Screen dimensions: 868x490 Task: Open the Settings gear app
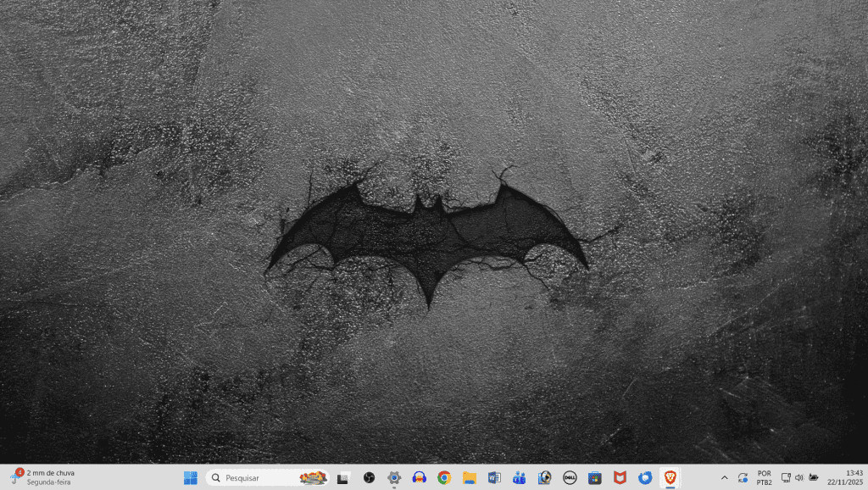394,477
